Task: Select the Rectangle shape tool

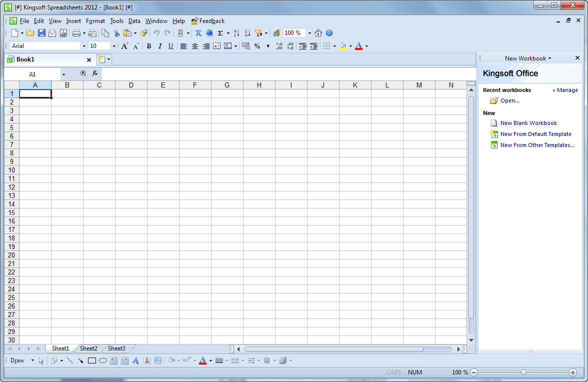Action: (92, 360)
